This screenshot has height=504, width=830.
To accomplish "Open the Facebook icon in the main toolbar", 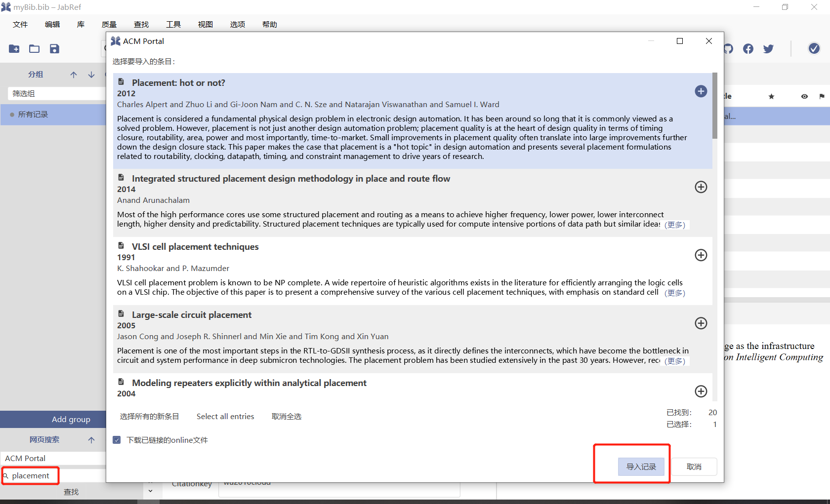I will (748, 48).
